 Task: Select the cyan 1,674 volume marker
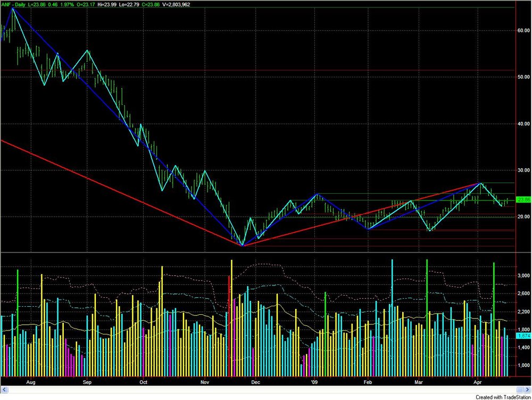523,336
